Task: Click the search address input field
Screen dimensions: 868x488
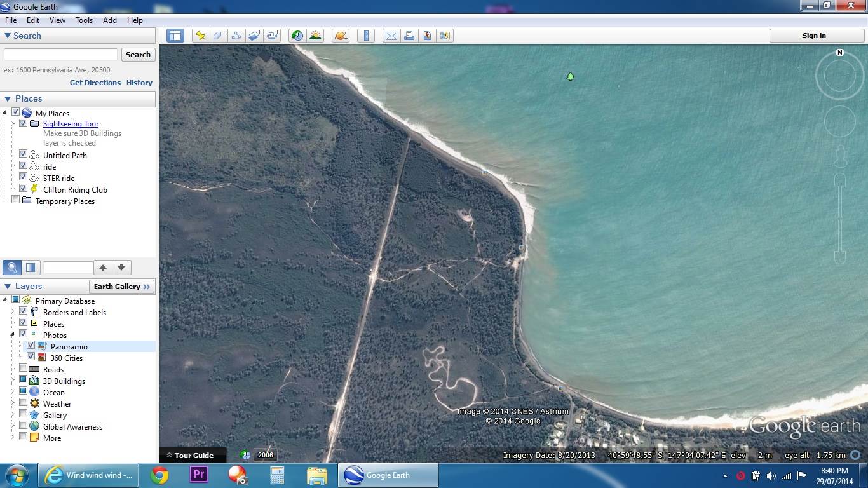Action: (x=61, y=55)
